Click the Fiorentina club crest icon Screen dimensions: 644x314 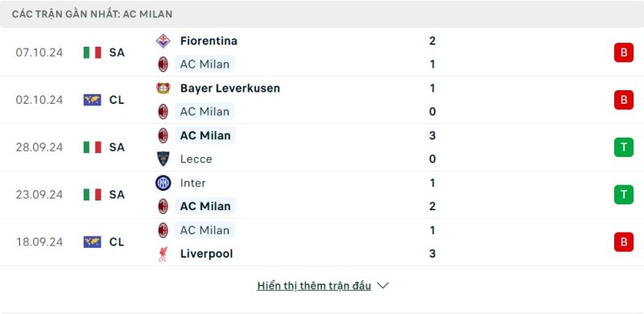[x=163, y=41]
